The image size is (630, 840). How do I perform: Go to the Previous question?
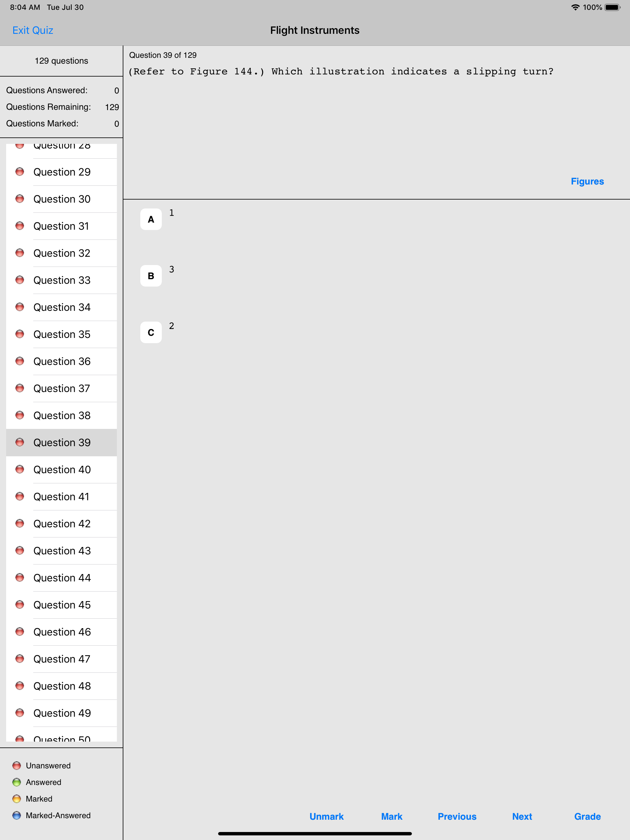point(457,816)
